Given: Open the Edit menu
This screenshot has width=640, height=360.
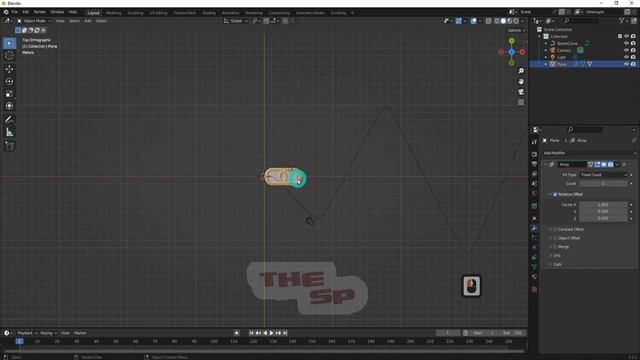Looking at the screenshot, I should [x=26, y=12].
